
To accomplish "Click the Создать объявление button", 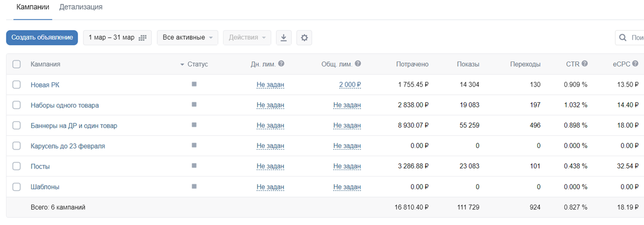I will click(x=42, y=38).
